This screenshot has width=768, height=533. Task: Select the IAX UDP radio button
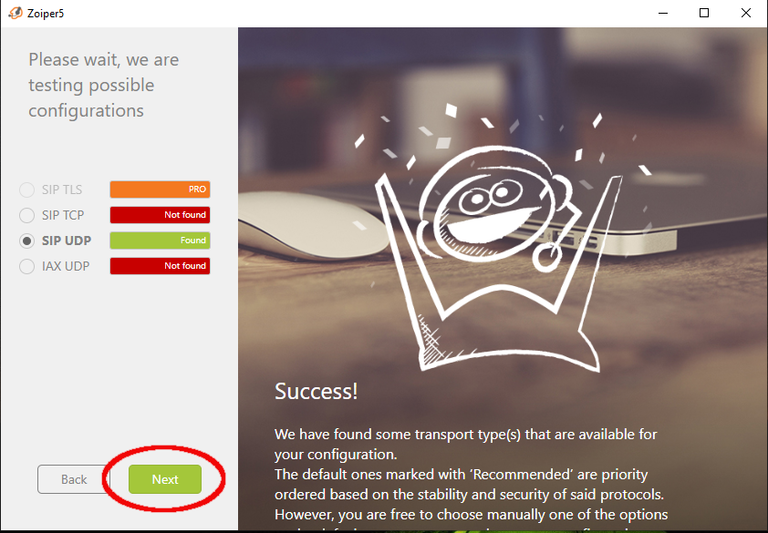coord(26,266)
